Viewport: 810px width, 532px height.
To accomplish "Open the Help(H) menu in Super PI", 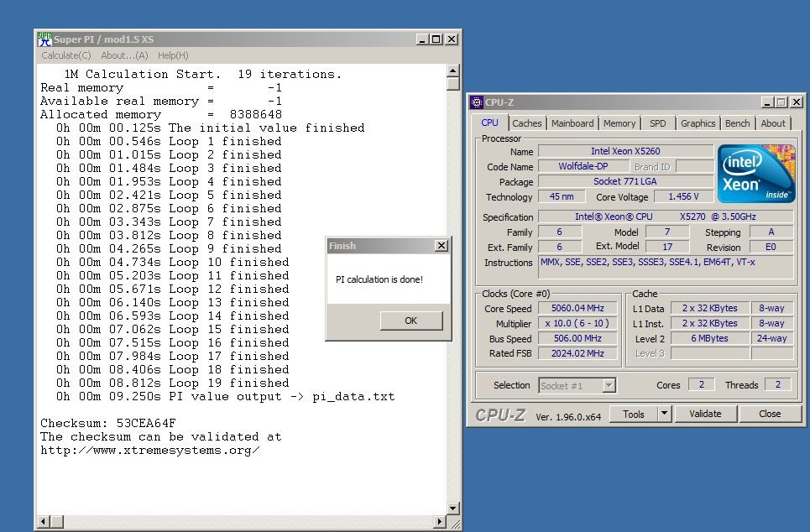I will (x=173, y=55).
